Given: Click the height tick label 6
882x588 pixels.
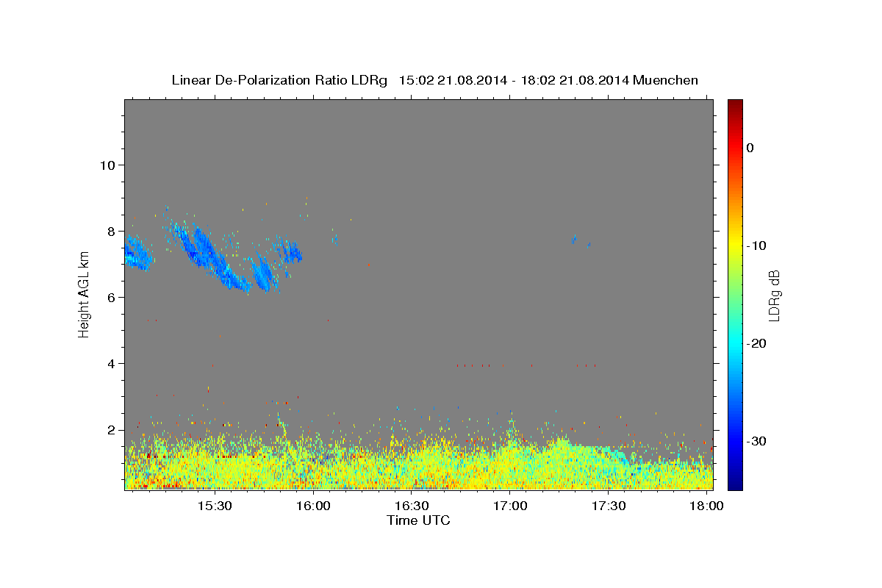Looking at the screenshot, I should click(111, 297).
